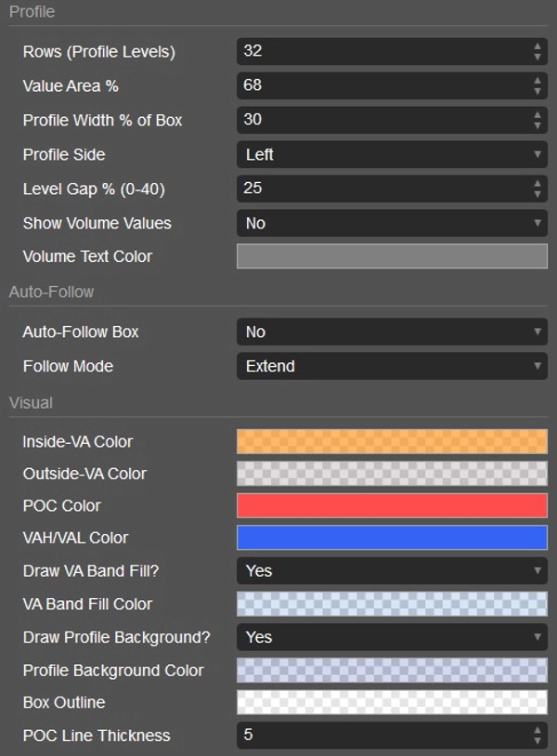The height and width of the screenshot is (756, 557).
Task: Open the Outside-VA Color picker
Action: [390, 474]
